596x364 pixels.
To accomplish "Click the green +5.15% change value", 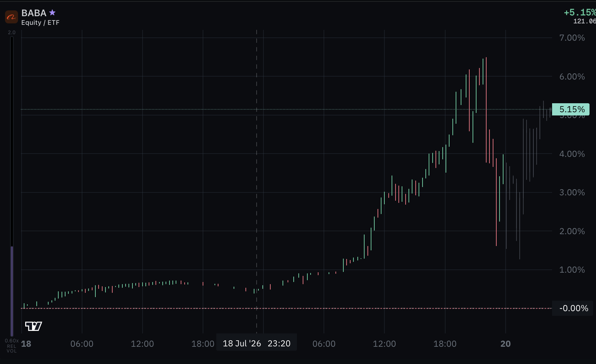I will coord(579,13).
